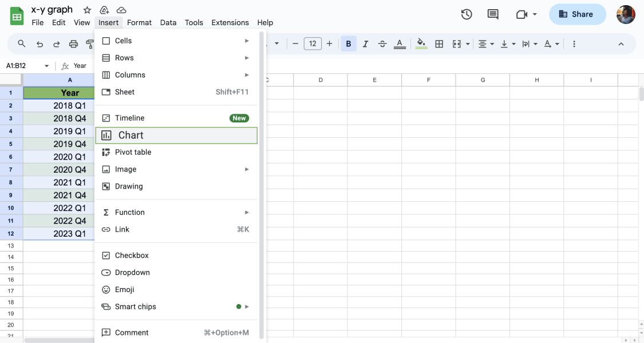This screenshot has height=343, width=644.
Task: Open the Format menu
Action: click(x=139, y=23)
